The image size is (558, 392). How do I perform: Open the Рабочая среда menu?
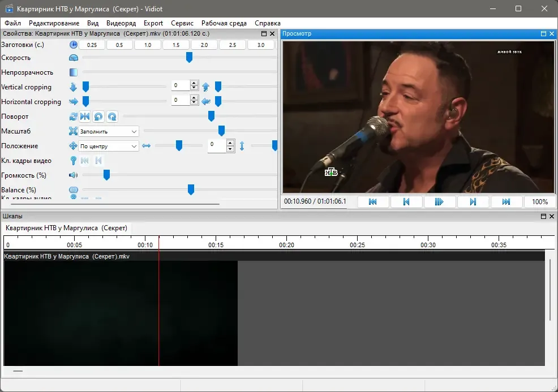224,23
